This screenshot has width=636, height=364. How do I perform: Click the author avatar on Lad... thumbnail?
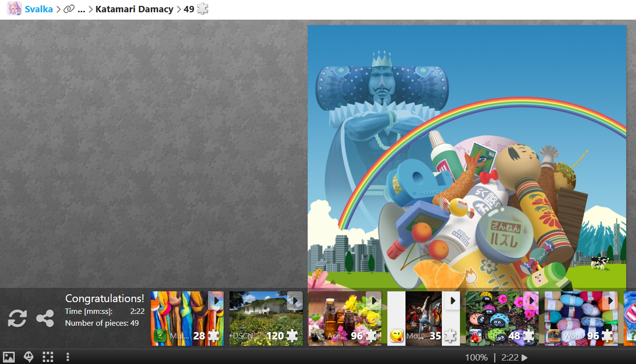click(x=475, y=336)
